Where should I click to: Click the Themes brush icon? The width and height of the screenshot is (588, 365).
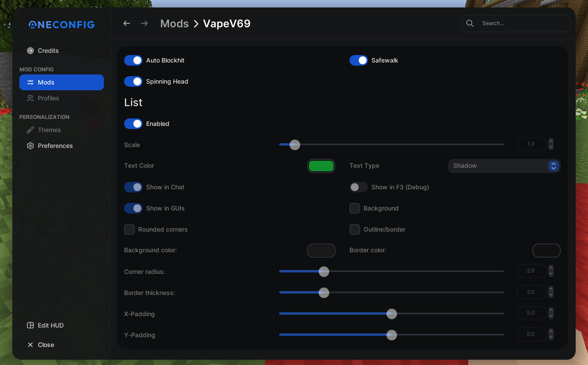(30, 130)
